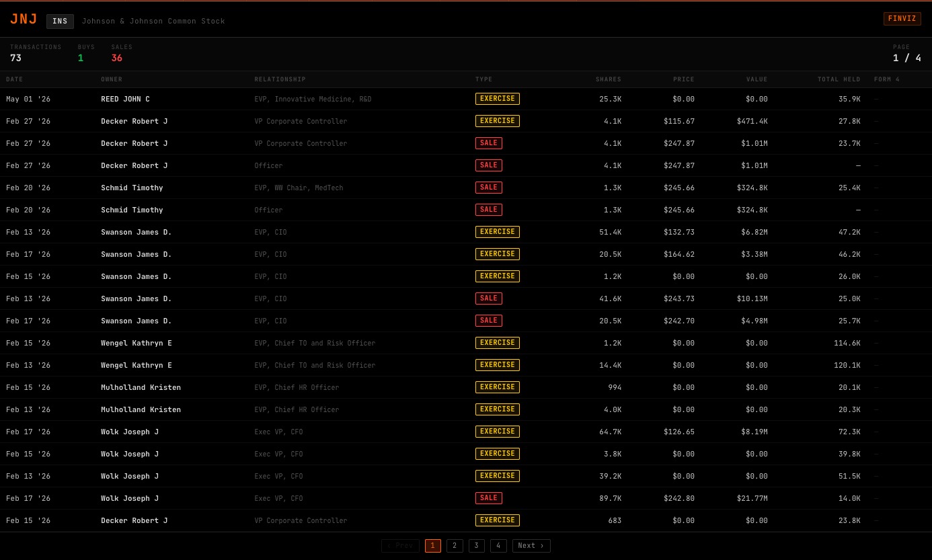This screenshot has height=560, width=932.
Task: Select the 89.7K shares cell
Action: point(611,498)
